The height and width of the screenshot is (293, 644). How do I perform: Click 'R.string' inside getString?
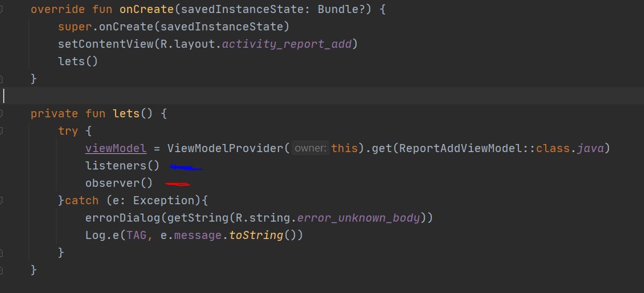point(262,219)
